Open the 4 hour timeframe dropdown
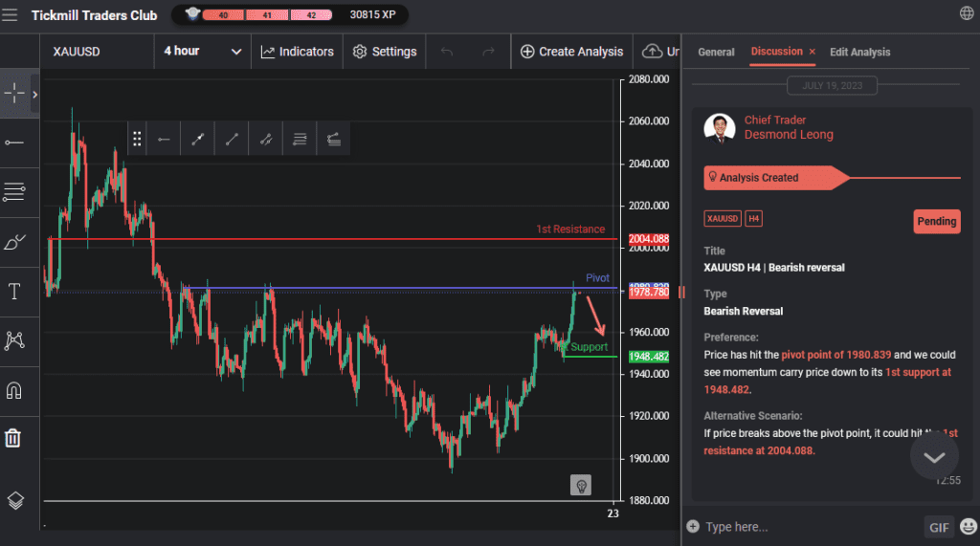The height and width of the screenshot is (546, 980). pos(202,52)
